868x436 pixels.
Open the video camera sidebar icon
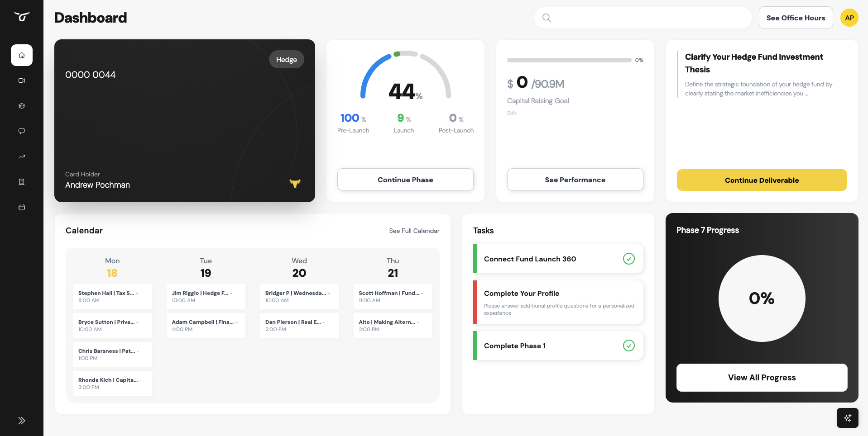coord(21,81)
